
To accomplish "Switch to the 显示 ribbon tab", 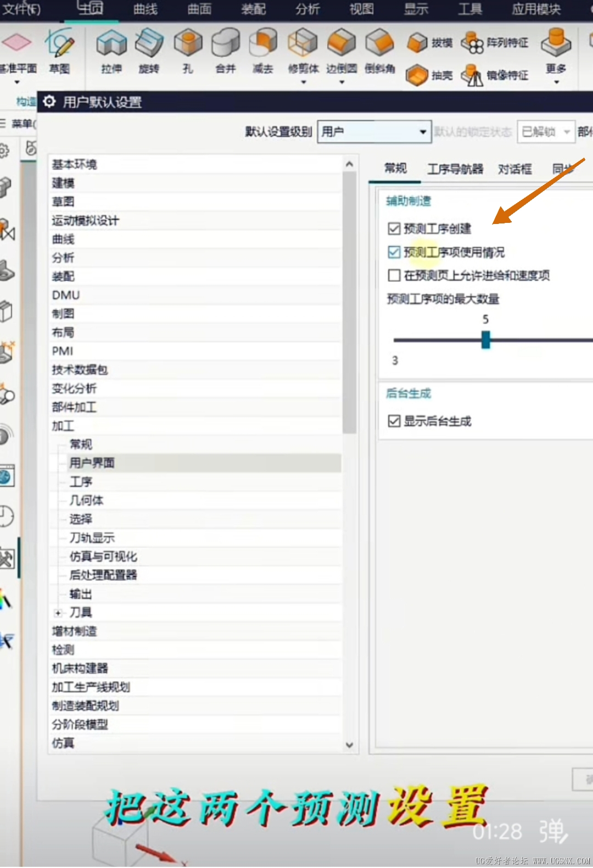I will pyautogui.click(x=416, y=9).
